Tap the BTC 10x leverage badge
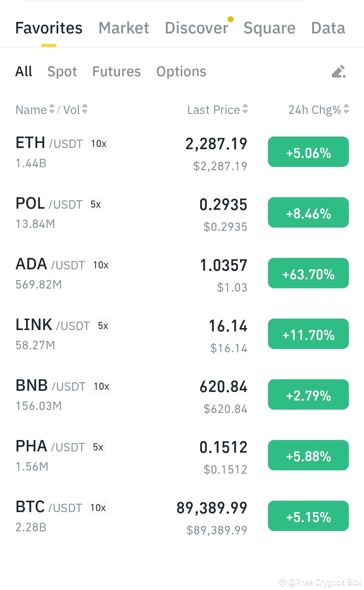This screenshot has height=590, width=364. 98,508
